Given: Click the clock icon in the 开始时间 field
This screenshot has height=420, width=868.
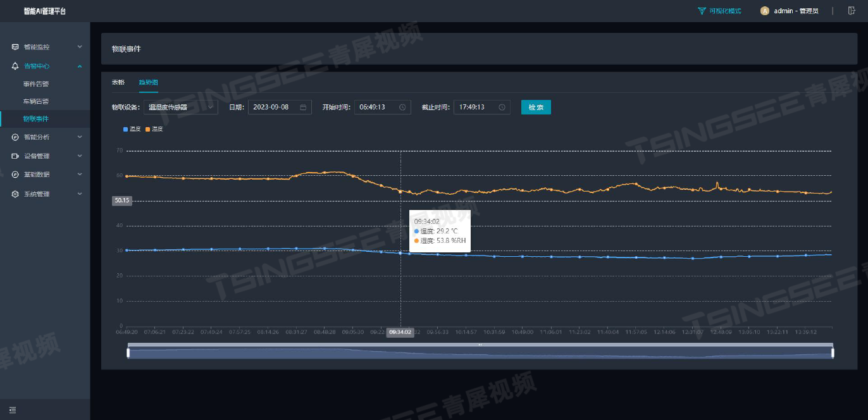Looking at the screenshot, I should point(402,107).
